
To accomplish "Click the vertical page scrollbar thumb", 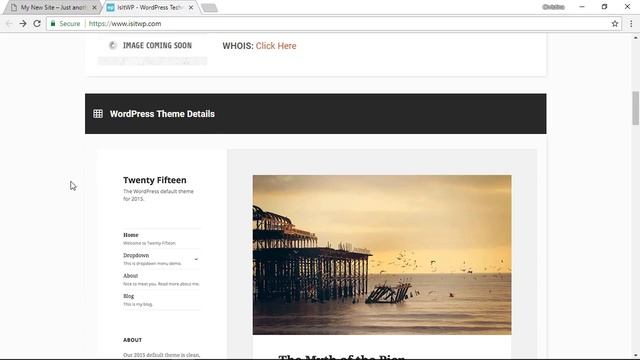I will (636, 108).
